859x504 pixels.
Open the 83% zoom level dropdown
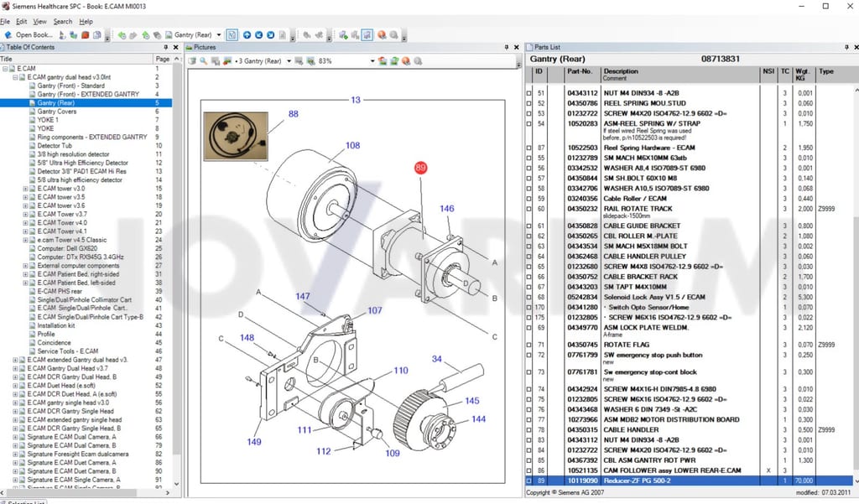pos(372,61)
